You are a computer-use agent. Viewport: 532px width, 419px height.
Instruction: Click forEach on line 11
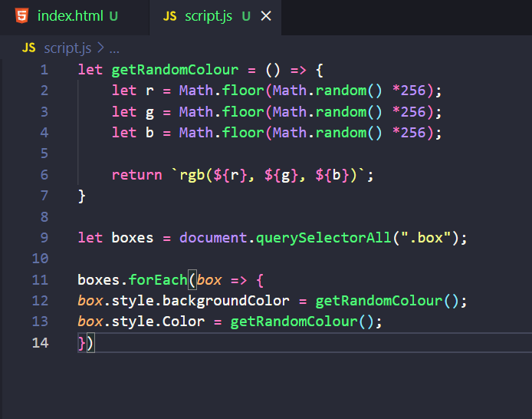tap(158, 280)
